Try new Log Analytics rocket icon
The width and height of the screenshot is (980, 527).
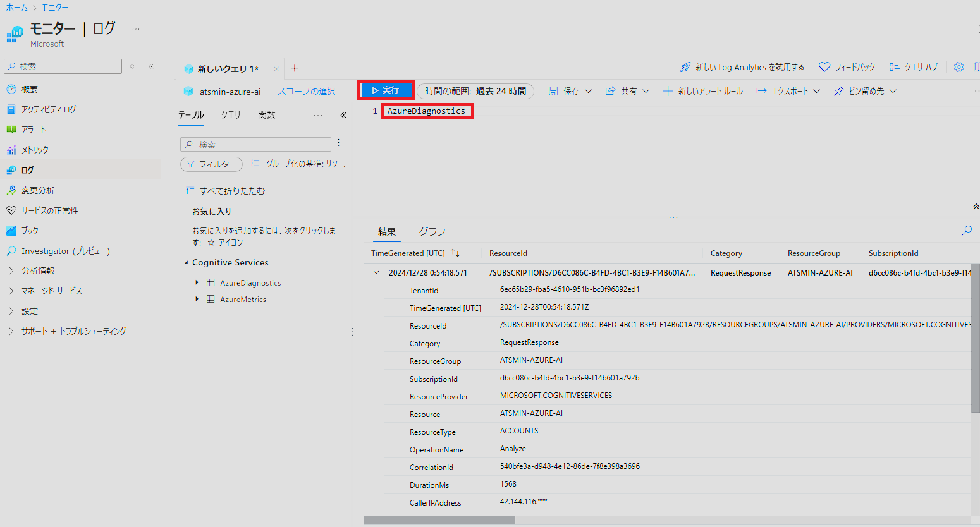pos(685,67)
